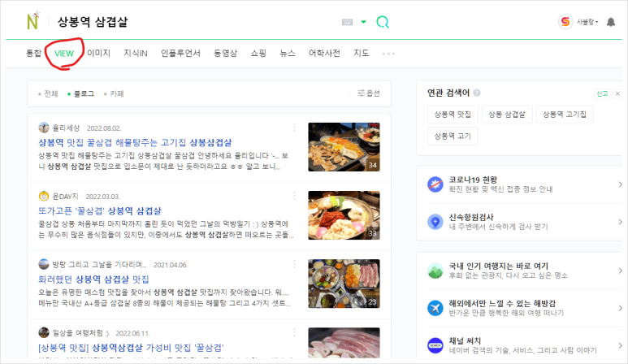628x364 pixels.
Task: Switch to the 통합 tab
Action: click(33, 54)
